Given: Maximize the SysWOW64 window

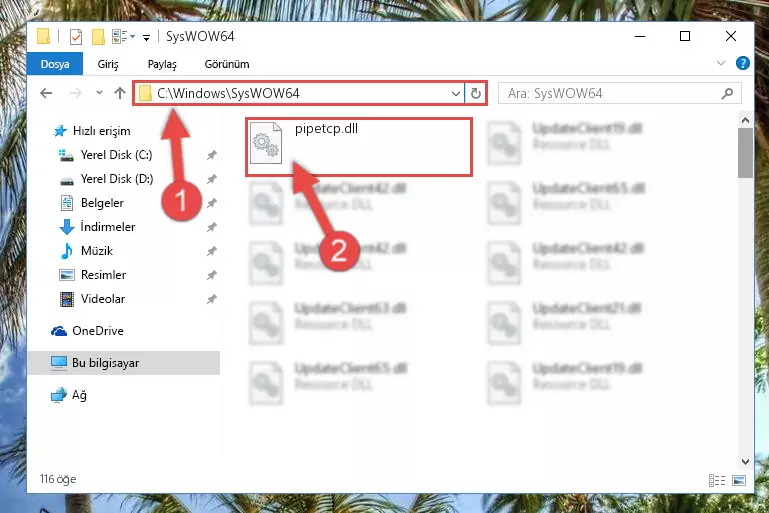Looking at the screenshot, I should pyautogui.click(x=685, y=36).
